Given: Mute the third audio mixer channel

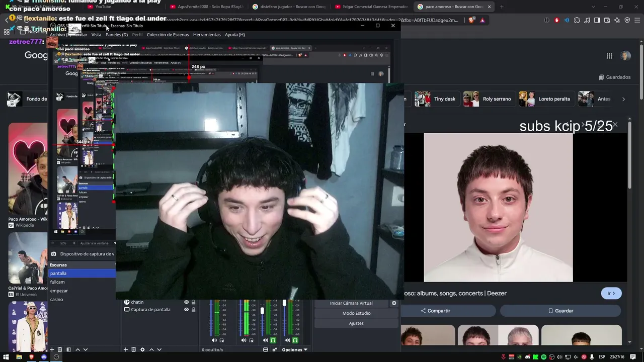Looking at the screenshot, I should tap(266, 340).
